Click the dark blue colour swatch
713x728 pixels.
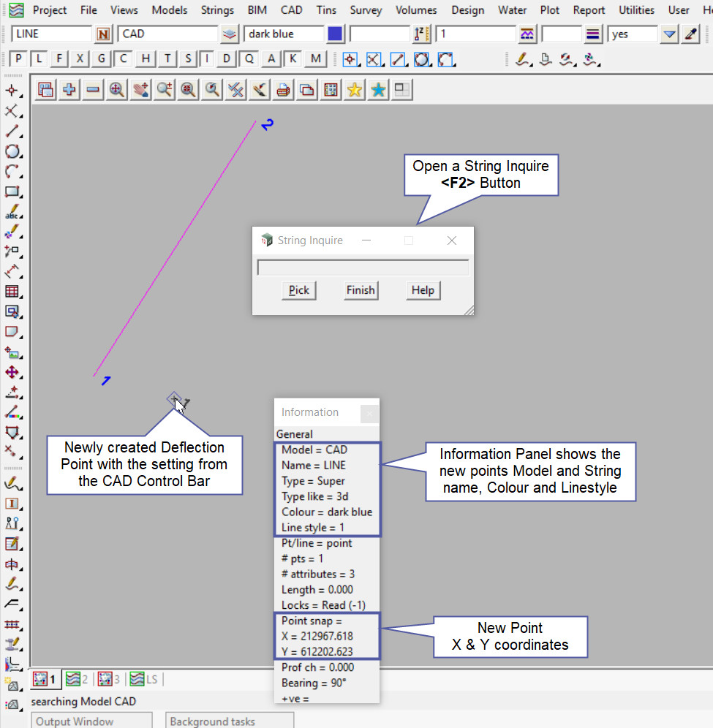tap(335, 34)
